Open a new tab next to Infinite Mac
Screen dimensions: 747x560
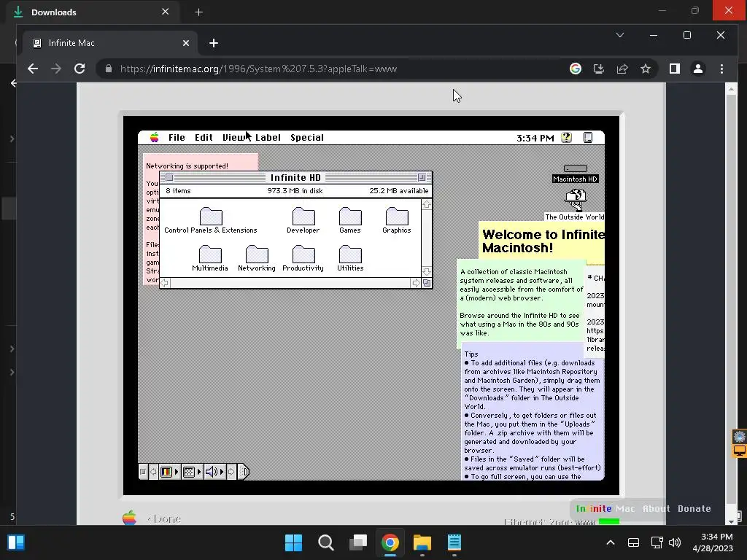[x=214, y=43]
